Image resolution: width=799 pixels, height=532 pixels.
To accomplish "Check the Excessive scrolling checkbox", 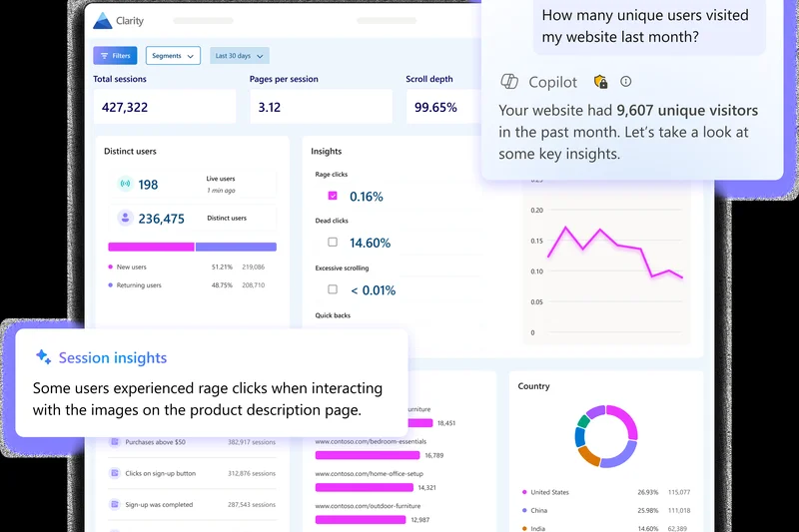I will (x=333, y=289).
